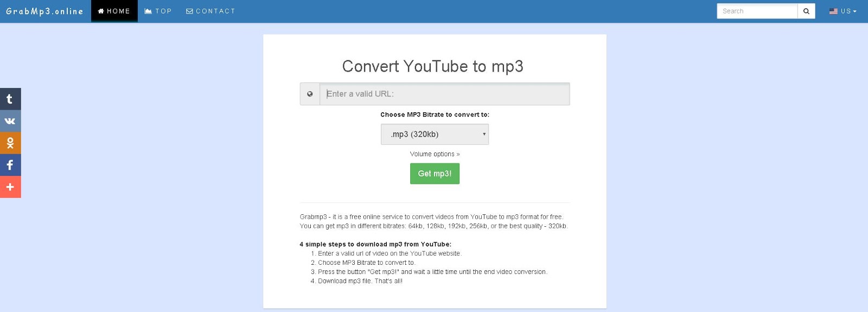
Task: Click the search magnifier button
Action: pos(806,11)
